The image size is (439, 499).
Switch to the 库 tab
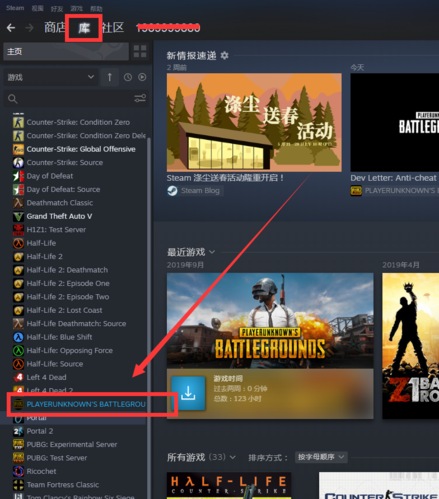84,28
